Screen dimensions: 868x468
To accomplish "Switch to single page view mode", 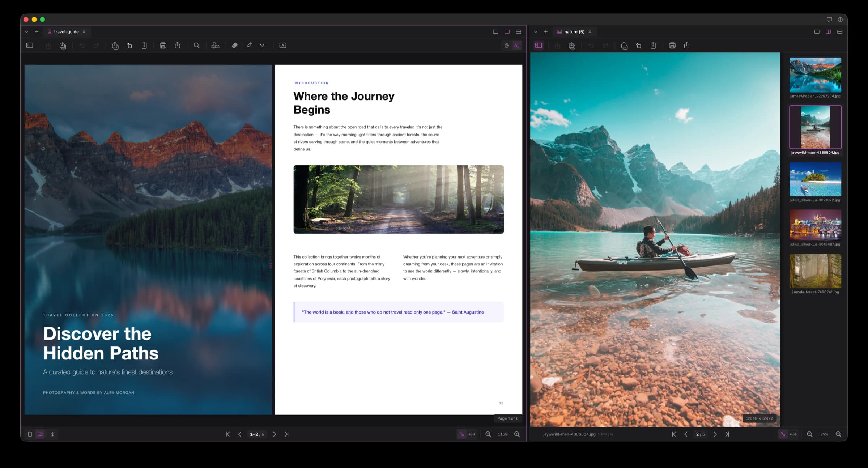I will (30, 434).
